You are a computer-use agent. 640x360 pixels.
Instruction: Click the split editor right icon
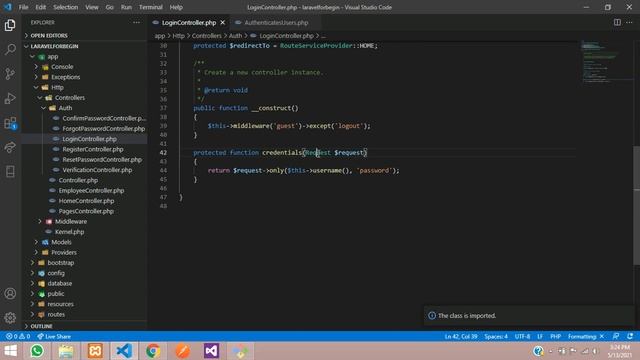617,22
